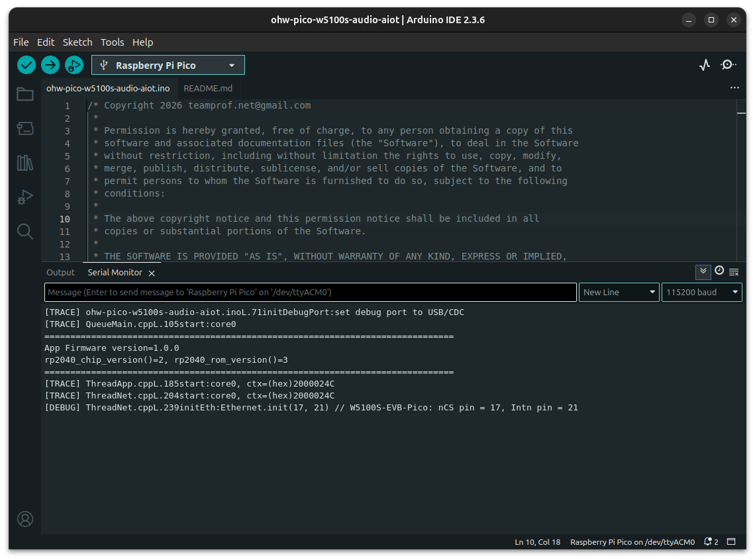
Task: Start debugging with the debug play icon
Action: coord(74,65)
